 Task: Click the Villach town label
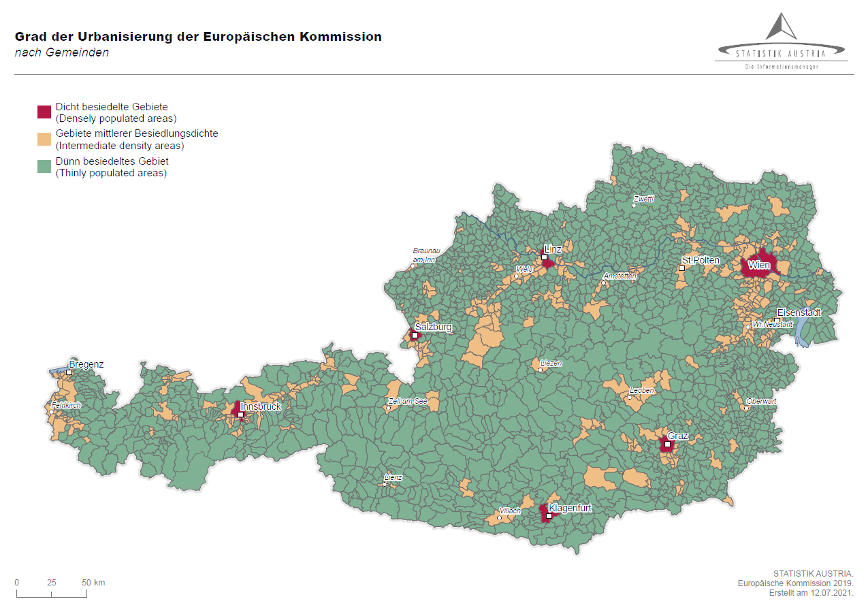(x=510, y=511)
